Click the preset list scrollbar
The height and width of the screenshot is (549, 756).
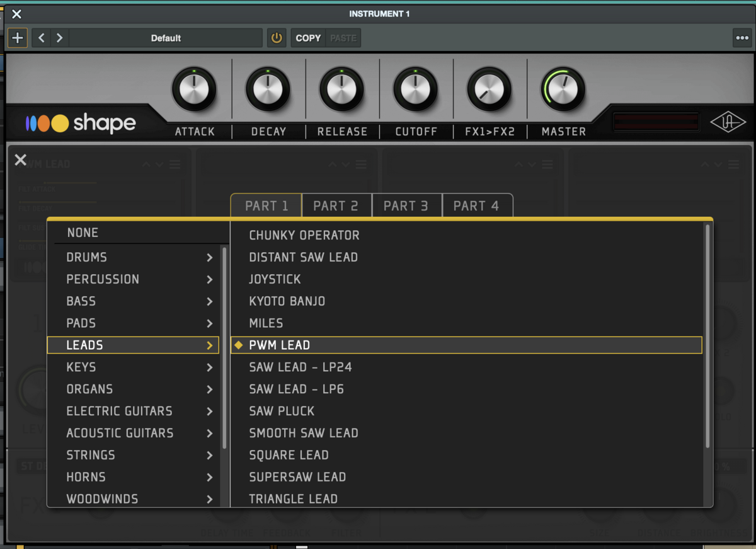click(707, 337)
